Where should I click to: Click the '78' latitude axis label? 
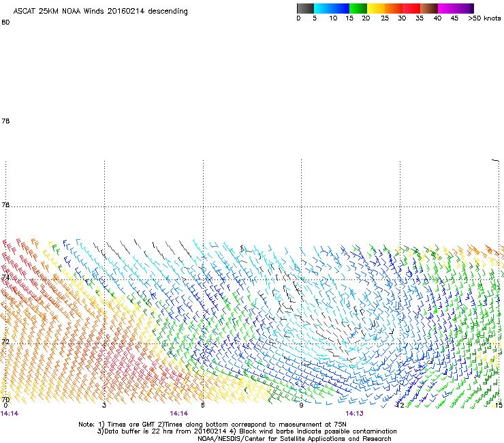tap(5, 121)
